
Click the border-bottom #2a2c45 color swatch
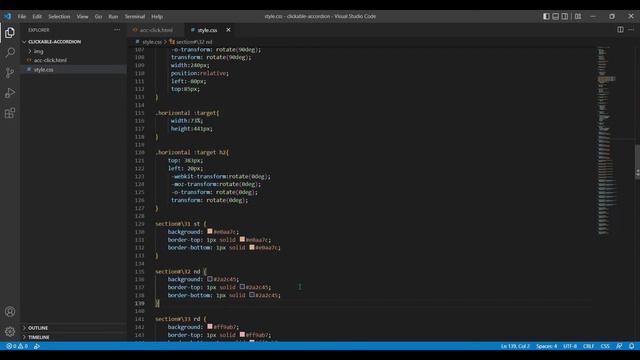tap(252, 295)
